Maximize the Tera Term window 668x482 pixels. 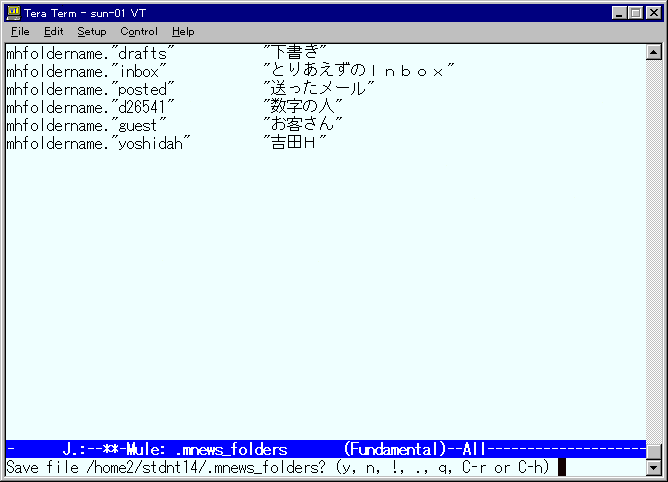[x=635, y=13]
